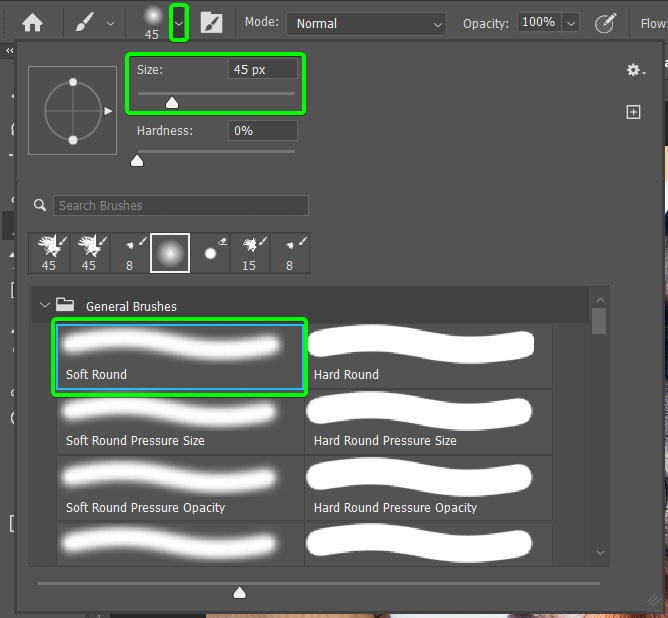Viewport: 668px width, 618px height.
Task: Collapse the General Brushes group chevron
Action: [x=44, y=305]
